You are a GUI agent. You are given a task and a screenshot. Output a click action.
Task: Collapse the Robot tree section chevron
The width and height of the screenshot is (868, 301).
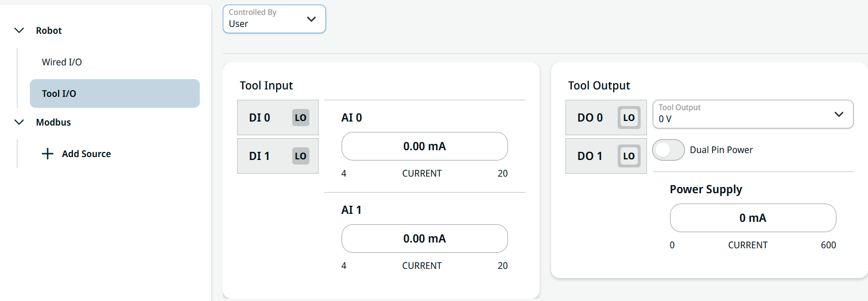click(x=20, y=30)
